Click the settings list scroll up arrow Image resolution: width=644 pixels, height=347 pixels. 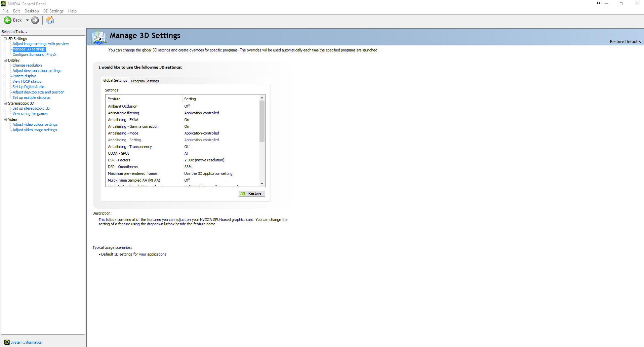point(262,98)
